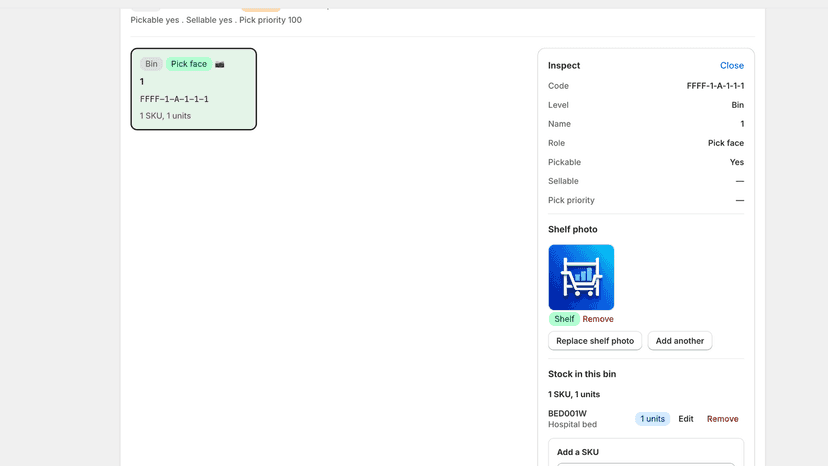Click the Bin tag on bin card
This screenshot has width=828, height=466.
151,64
